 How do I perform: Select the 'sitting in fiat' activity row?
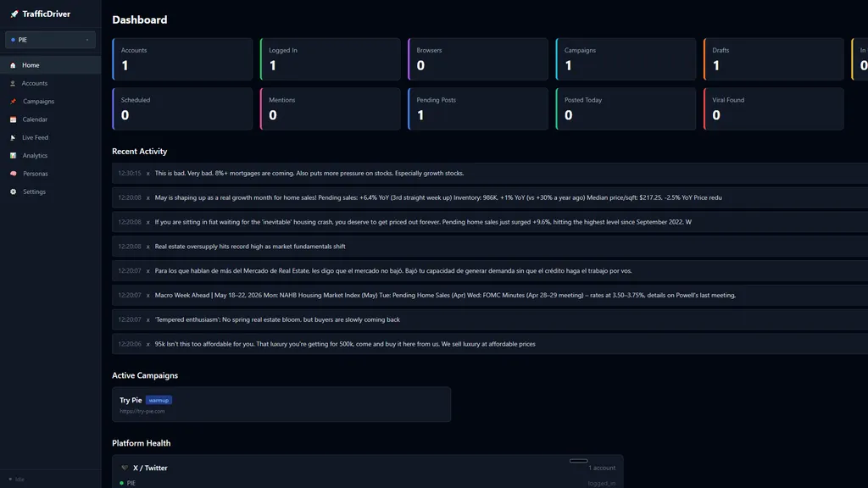click(490, 222)
